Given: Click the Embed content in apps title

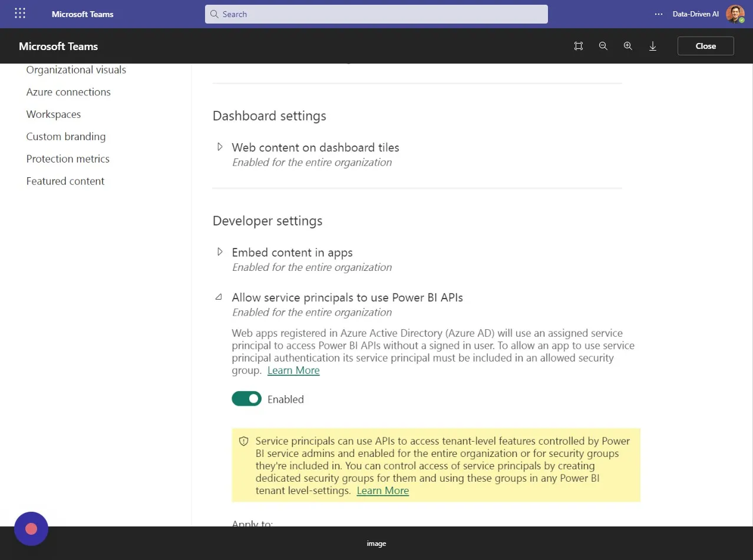Looking at the screenshot, I should click(292, 253).
